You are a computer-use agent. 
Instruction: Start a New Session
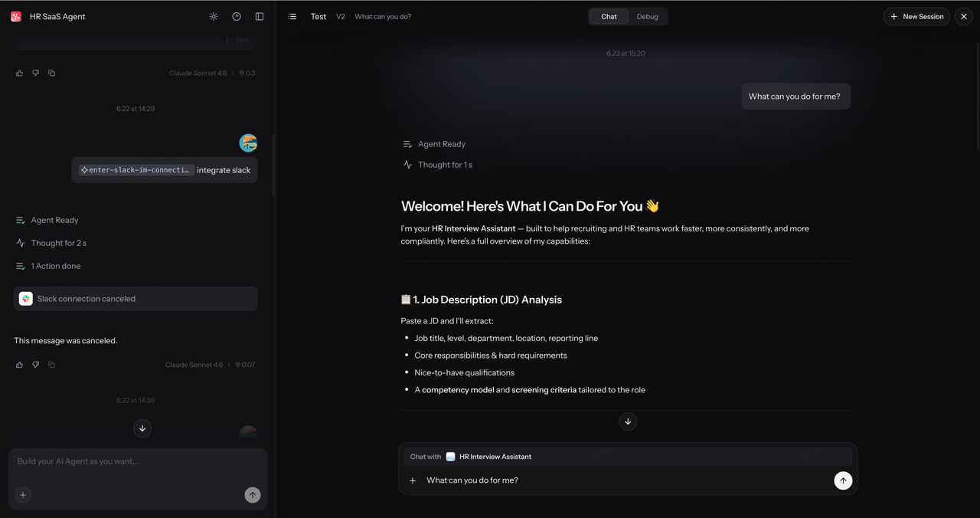click(916, 16)
